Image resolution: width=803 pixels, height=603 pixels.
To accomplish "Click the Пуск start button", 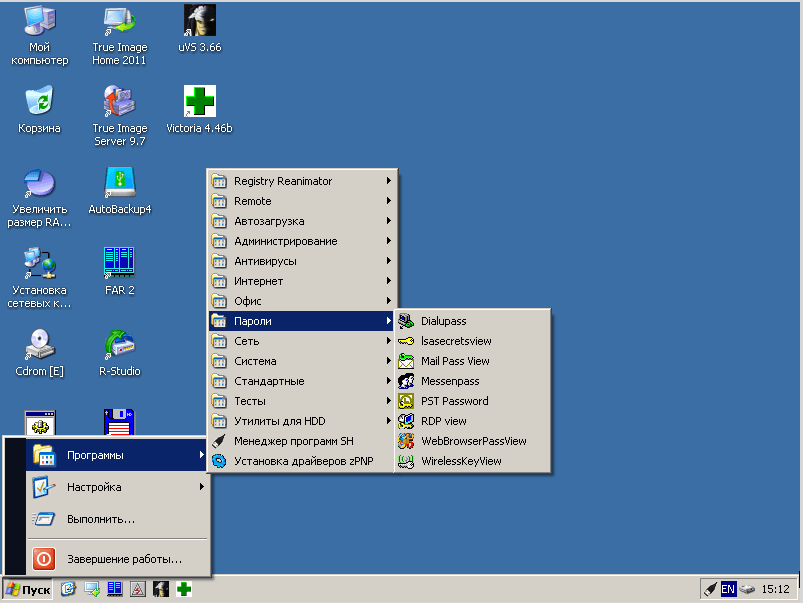I will [x=28, y=590].
